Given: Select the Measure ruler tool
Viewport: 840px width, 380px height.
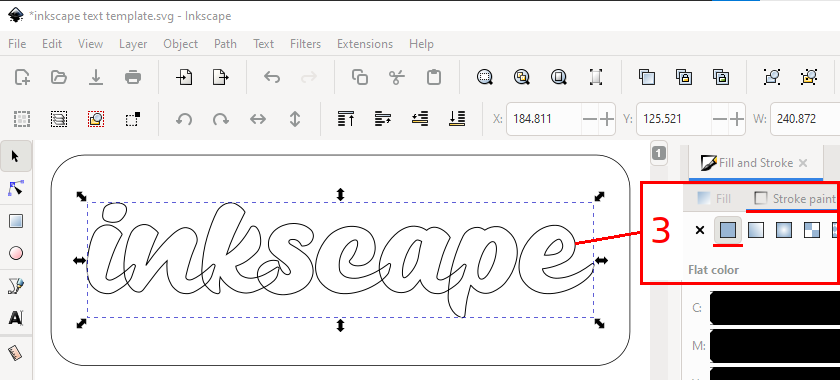Looking at the screenshot, I should 16,352.
